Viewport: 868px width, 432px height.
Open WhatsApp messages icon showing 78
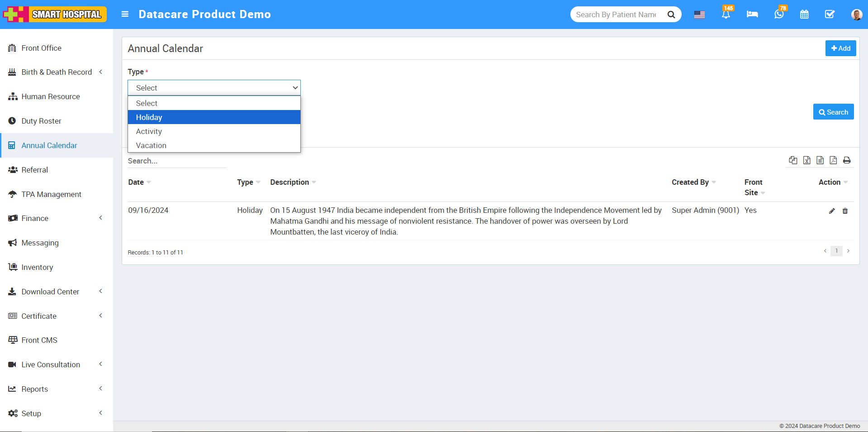(778, 14)
